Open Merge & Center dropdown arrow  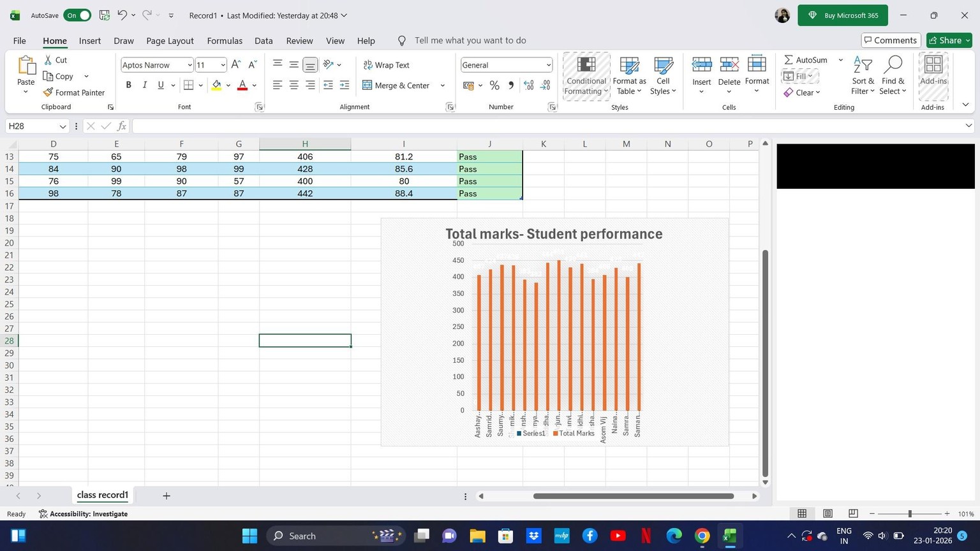pos(443,85)
